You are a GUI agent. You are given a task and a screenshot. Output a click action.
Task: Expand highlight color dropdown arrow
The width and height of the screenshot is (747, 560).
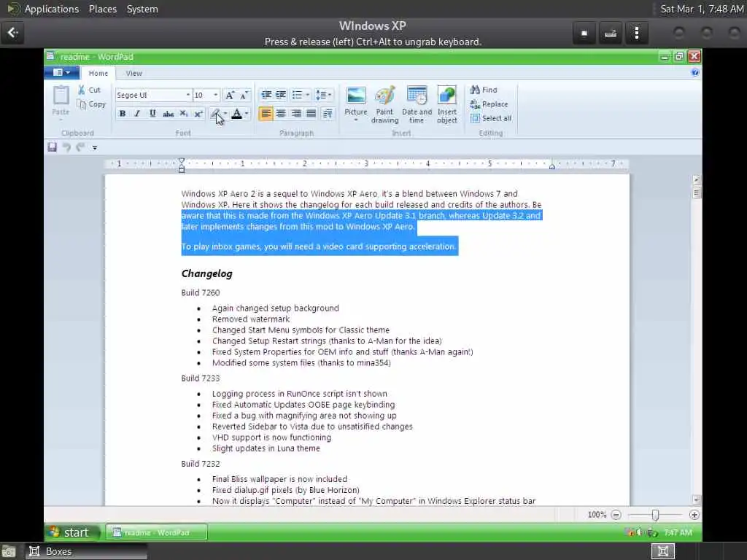click(x=225, y=114)
